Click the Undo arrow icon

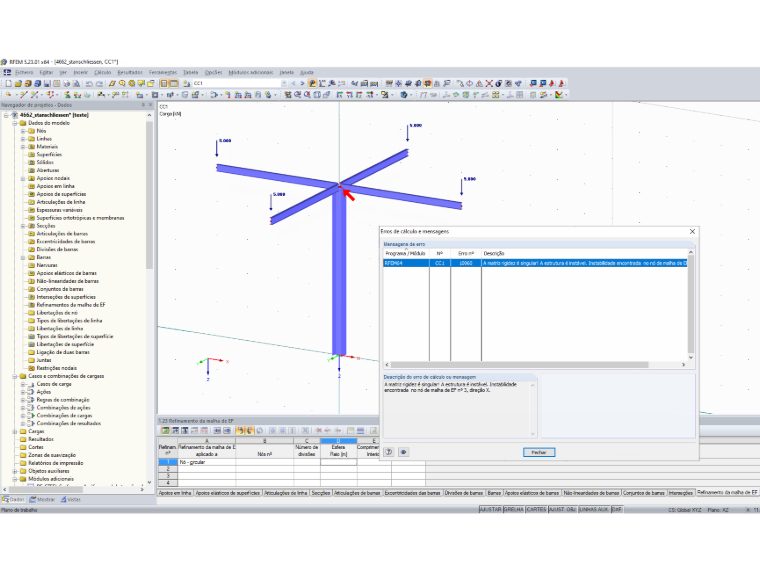(89, 83)
